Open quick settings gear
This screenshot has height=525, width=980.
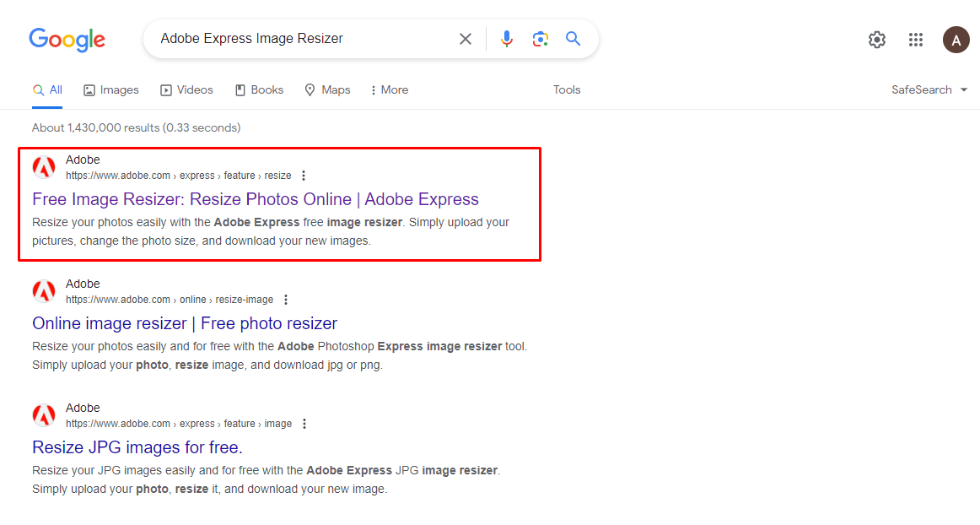point(876,39)
